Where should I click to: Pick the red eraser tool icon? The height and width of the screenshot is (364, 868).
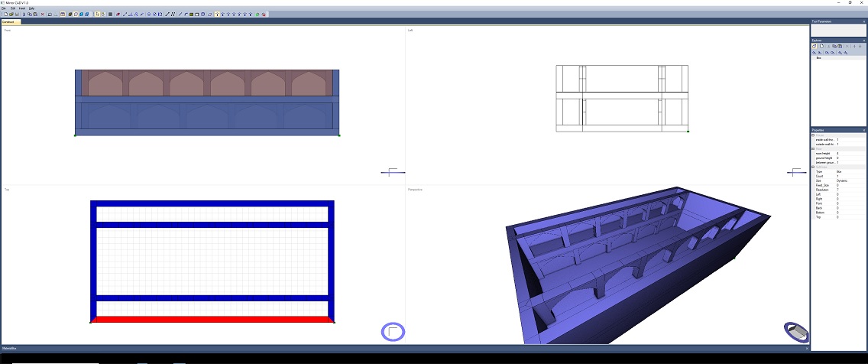118,15
